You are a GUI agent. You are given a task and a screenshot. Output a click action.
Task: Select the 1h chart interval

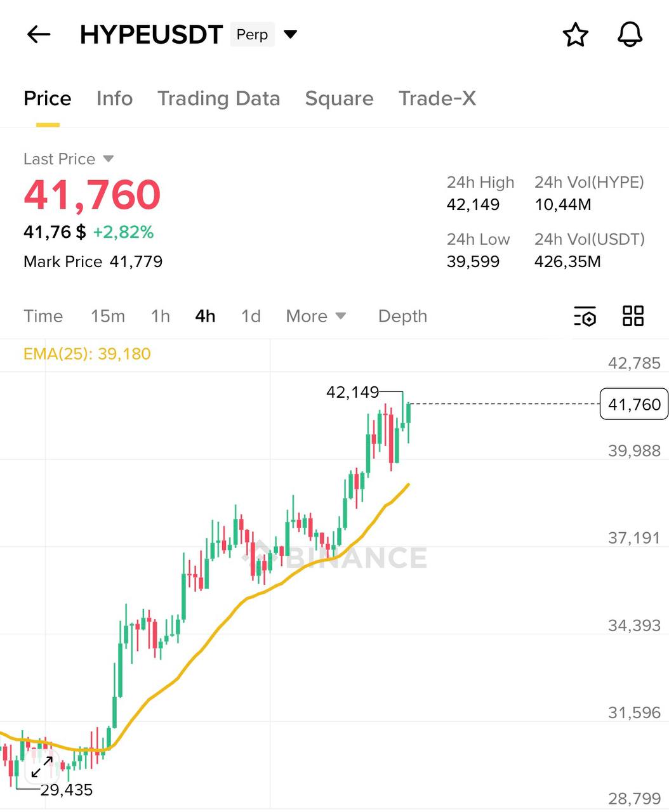click(x=161, y=316)
